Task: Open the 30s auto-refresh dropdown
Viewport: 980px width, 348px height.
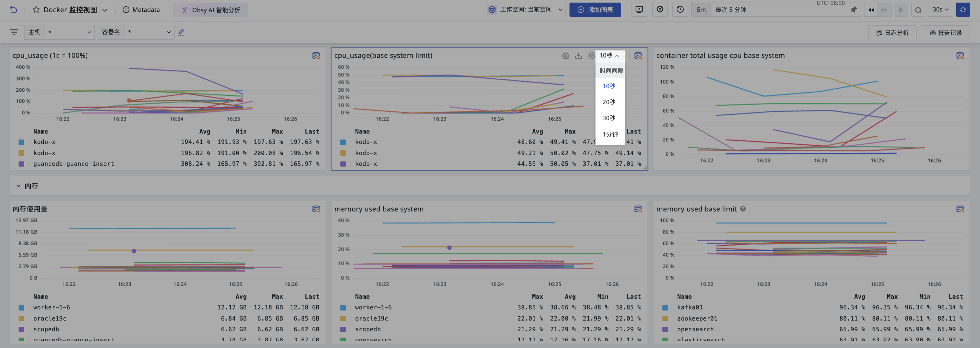Action: click(940, 10)
